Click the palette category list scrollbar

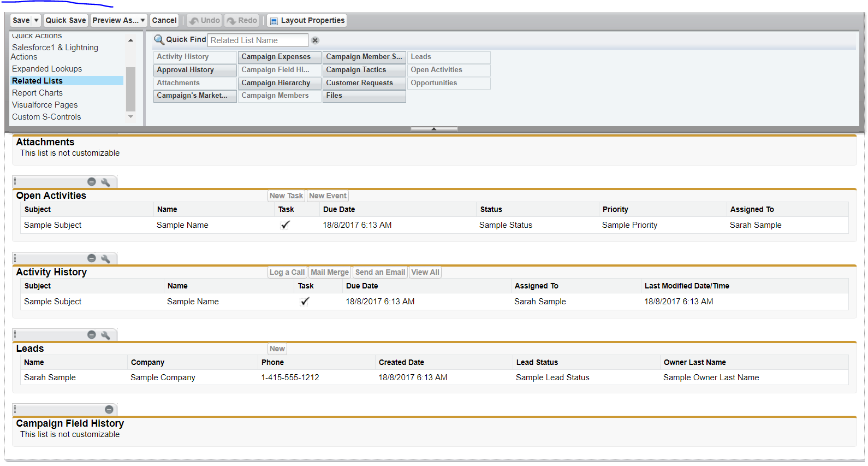(130, 87)
